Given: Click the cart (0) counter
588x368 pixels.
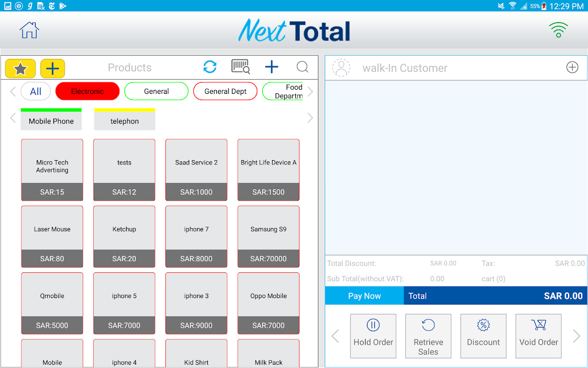Looking at the screenshot, I should [x=493, y=279].
